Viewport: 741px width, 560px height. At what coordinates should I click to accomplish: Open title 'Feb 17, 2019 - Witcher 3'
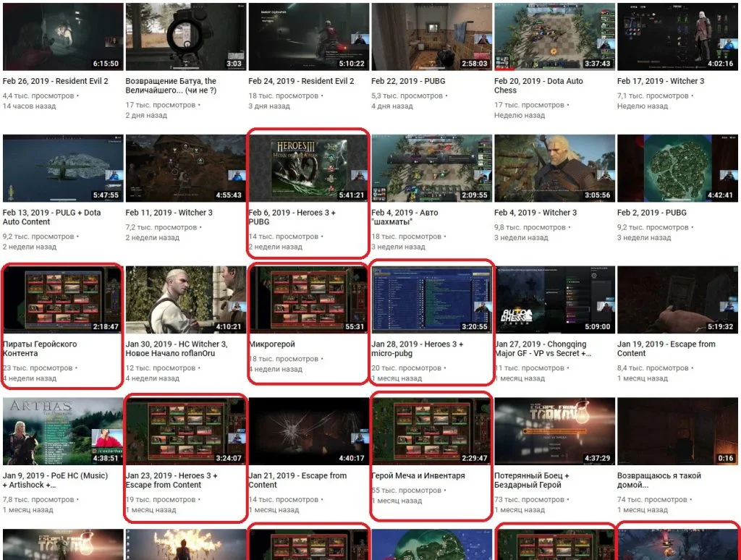click(660, 81)
